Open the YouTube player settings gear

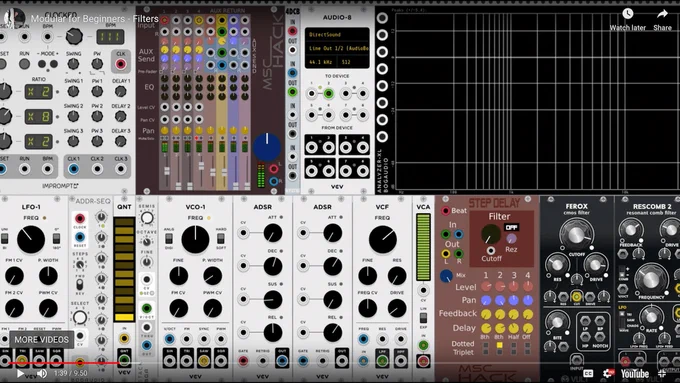[x=608, y=373]
